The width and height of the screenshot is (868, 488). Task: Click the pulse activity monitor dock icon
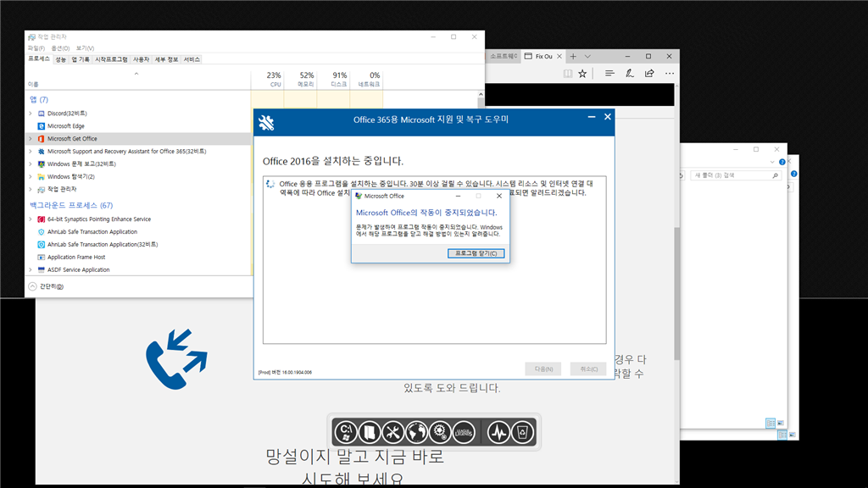tap(498, 432)
